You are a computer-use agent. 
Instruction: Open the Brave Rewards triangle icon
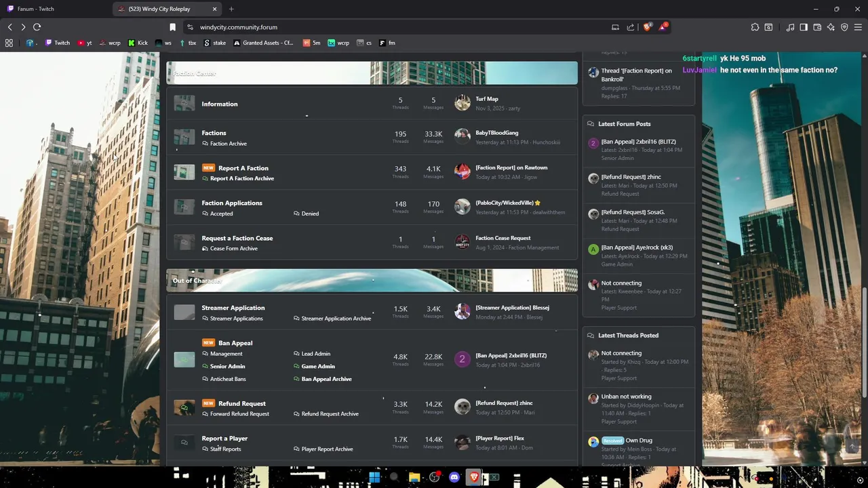click(664, 27)
